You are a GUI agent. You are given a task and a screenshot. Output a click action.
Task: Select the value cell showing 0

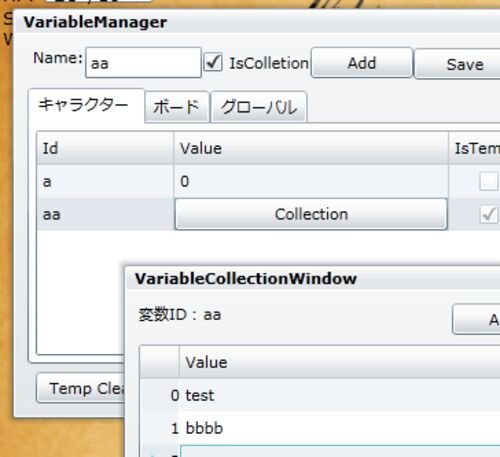311,182
